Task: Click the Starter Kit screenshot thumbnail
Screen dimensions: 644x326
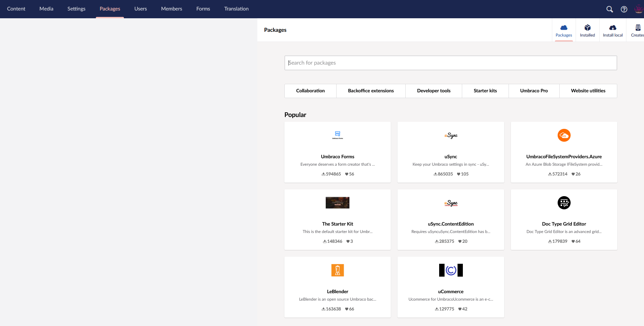Action: pyautogui.click(x=337, y=203)
